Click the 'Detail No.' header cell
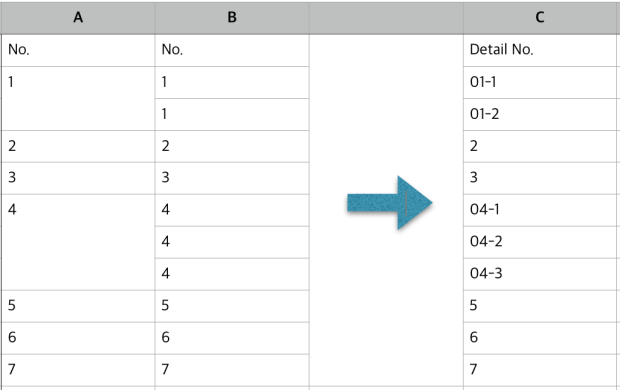The image size is (620, 390). coord(540,50)
